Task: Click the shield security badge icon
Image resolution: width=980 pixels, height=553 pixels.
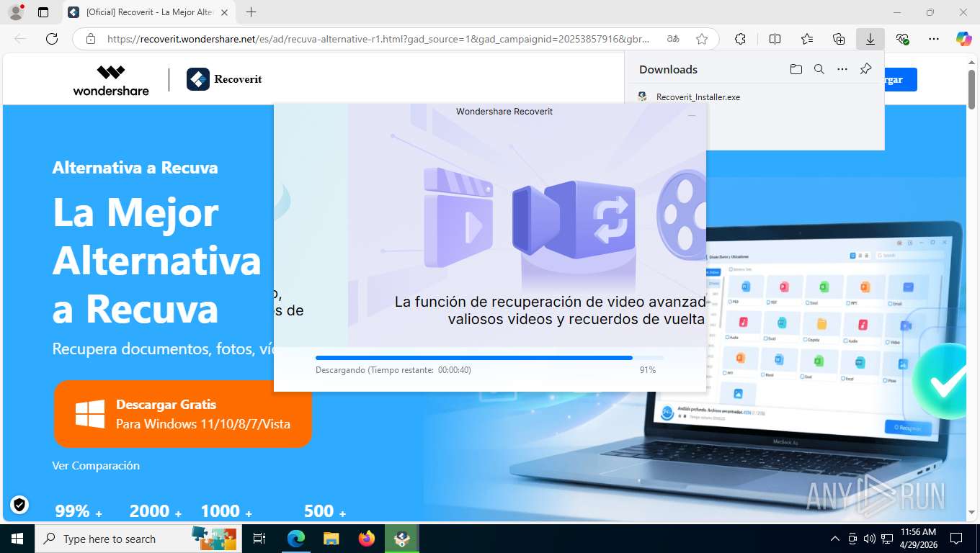Action: (19, 505)
